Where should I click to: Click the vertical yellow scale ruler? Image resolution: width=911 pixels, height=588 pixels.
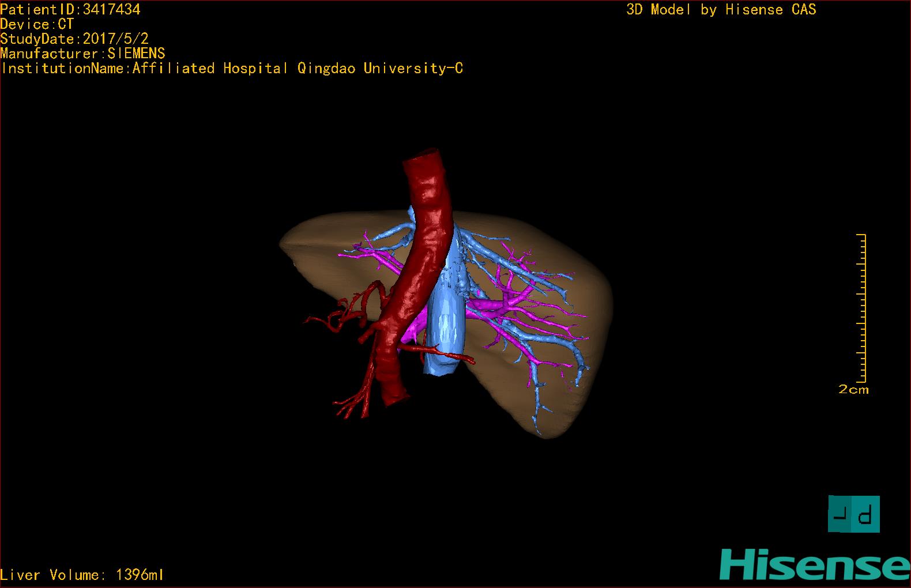click(862, 308)
